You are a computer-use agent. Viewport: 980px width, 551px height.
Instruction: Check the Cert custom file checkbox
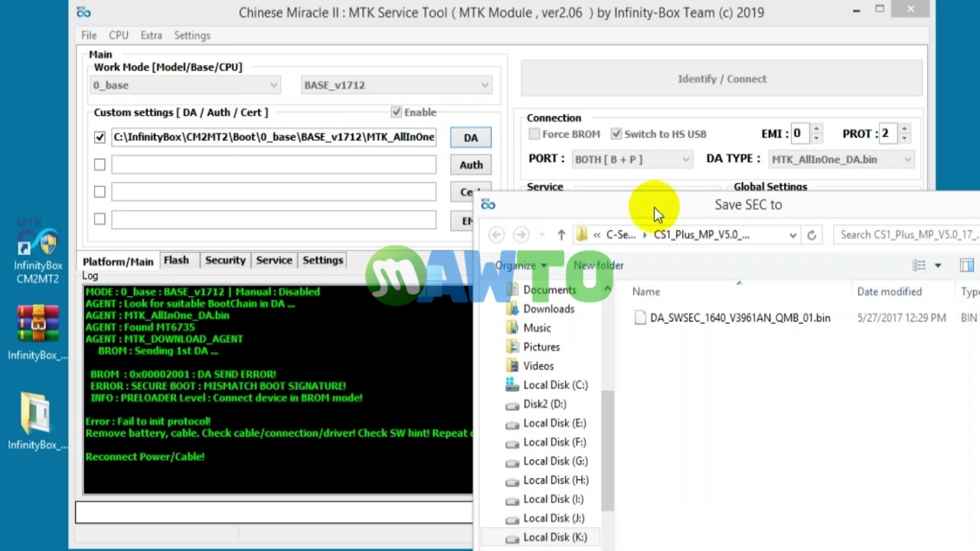tap(100, 191)
